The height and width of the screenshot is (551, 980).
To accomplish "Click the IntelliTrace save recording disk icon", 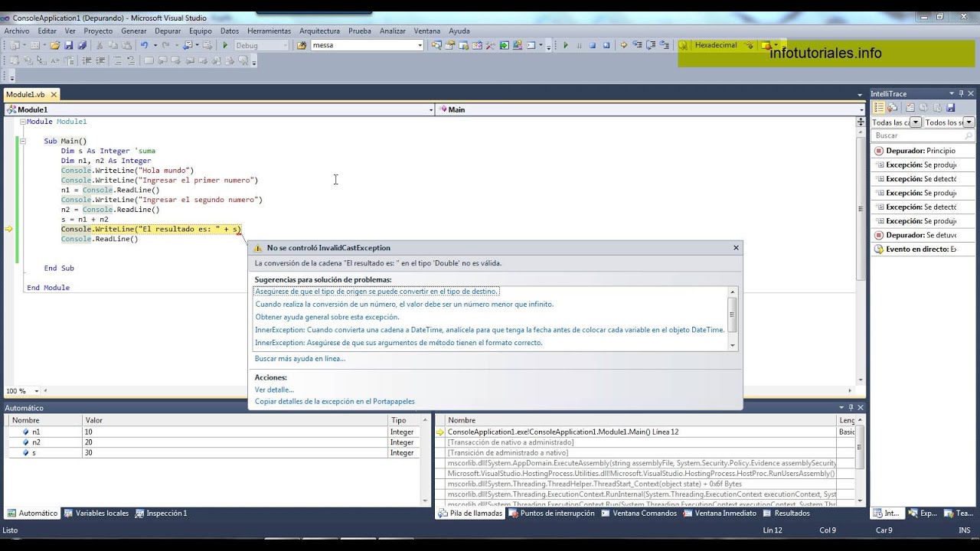I will tap(950, 107).
